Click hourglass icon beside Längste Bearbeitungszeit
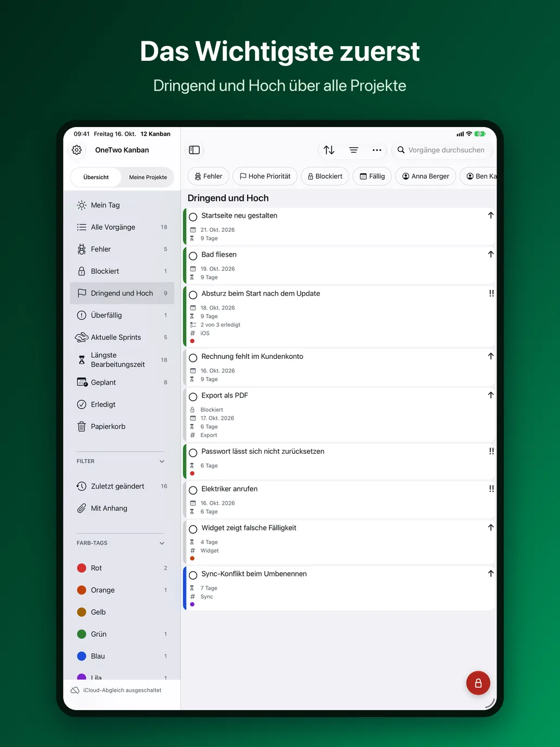 [x=81, y=359]
